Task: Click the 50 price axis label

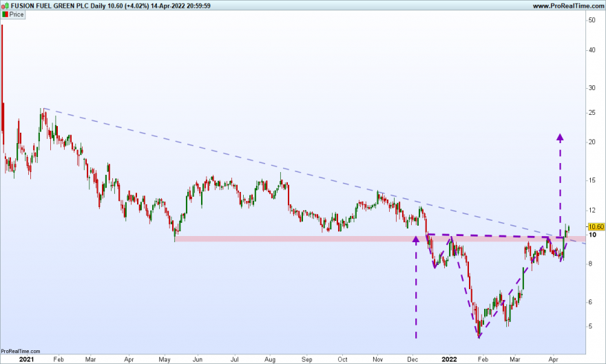Action: 592,20
